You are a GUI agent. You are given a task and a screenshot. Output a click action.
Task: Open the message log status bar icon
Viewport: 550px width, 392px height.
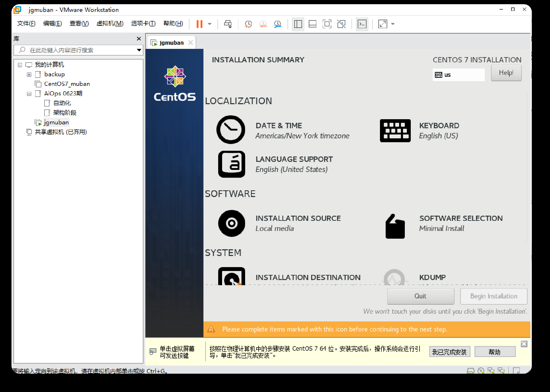(516, 371)
